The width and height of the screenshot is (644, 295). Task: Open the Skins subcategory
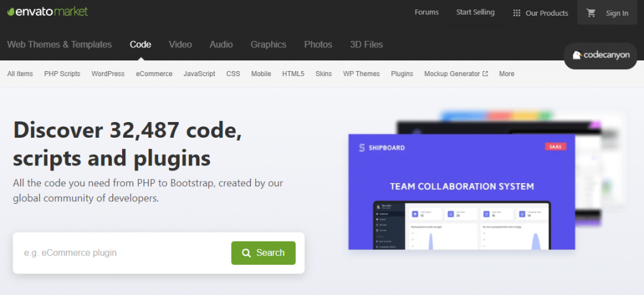[324, 74]
